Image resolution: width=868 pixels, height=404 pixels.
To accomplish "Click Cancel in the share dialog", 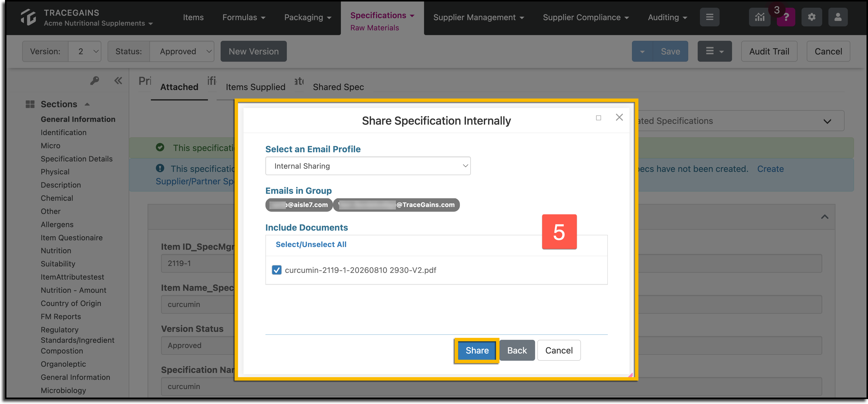I will 559,351.
